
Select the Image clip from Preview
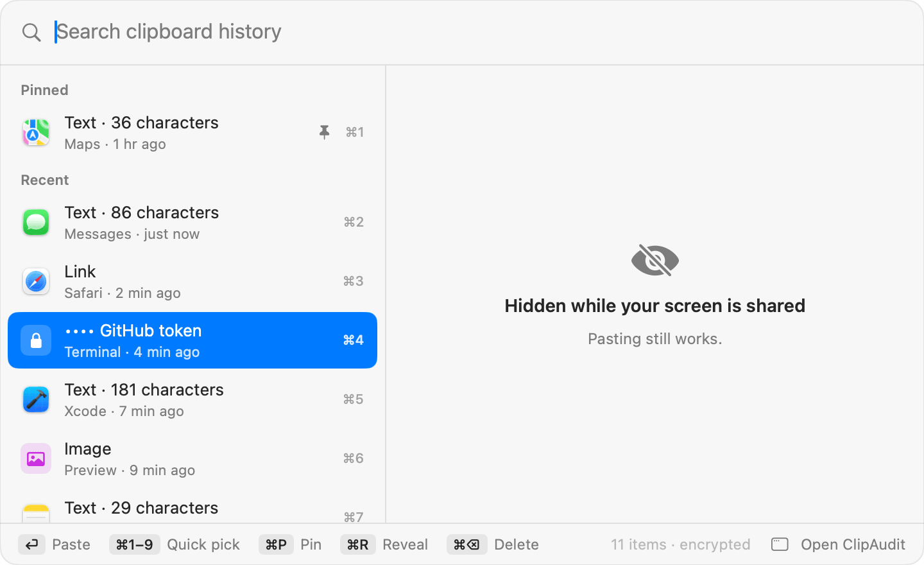[x=193, y=458]
